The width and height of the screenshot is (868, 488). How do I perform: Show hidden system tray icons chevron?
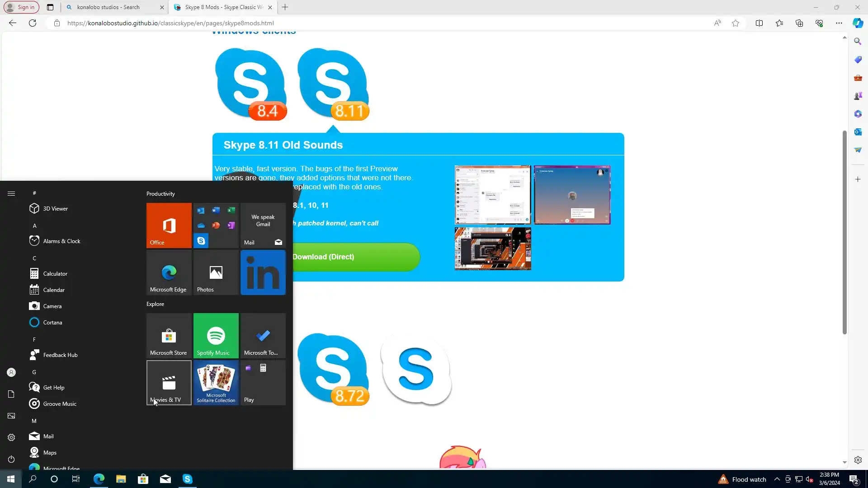777,479
